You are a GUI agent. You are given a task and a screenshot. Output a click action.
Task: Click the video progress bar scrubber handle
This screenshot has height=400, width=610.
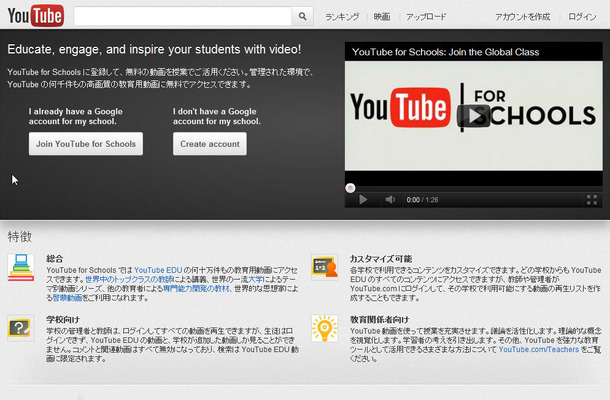350,188
